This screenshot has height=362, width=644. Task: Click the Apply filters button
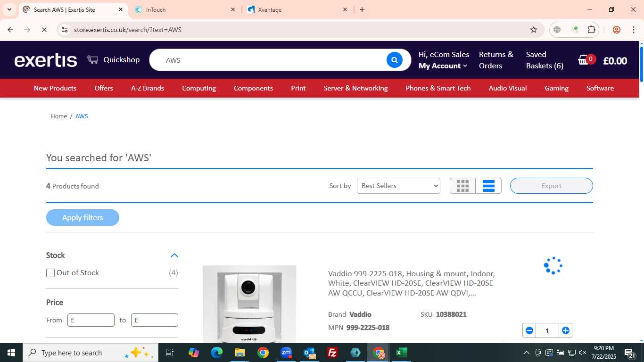point(83,217)
